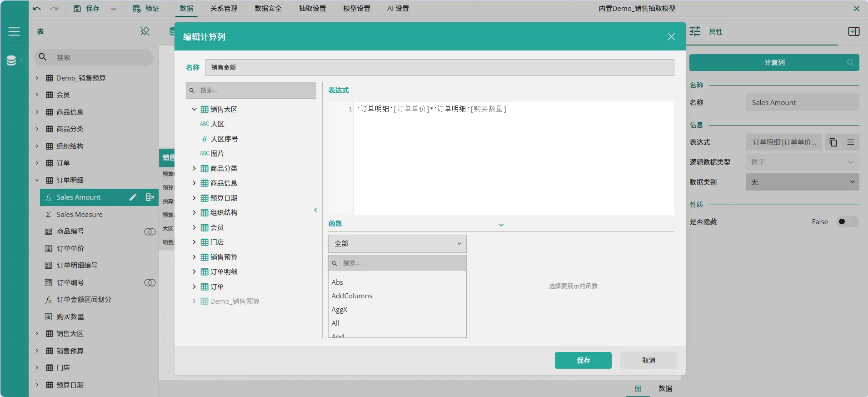Switch to 数据 tab
Image resolution: width=868 pixels, height=397 pixels.
[x=186, y=9]
